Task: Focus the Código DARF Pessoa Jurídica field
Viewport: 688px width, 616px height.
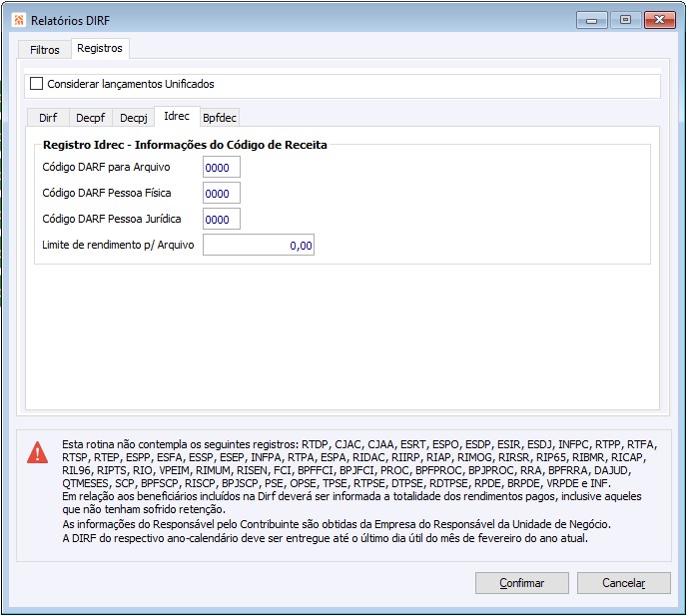Action: [222, 219]
